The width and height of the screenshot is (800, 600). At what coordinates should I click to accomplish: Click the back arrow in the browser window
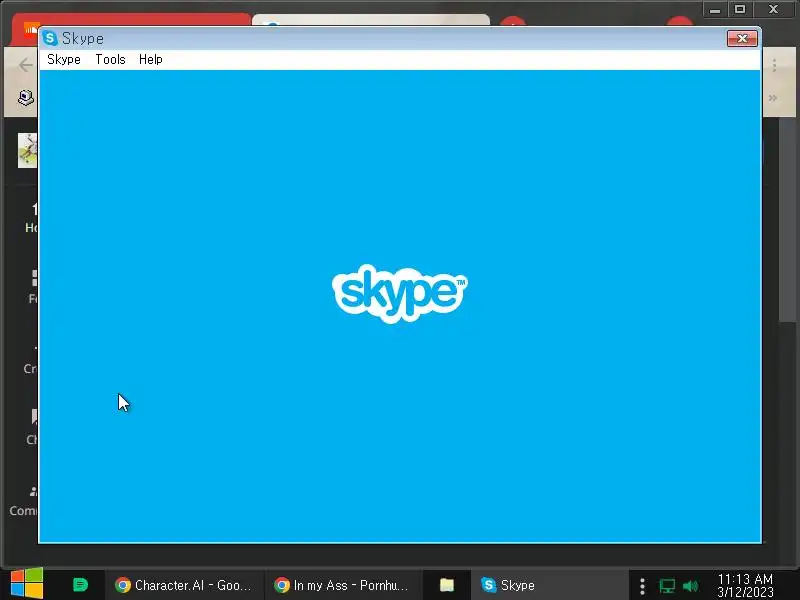26,65
